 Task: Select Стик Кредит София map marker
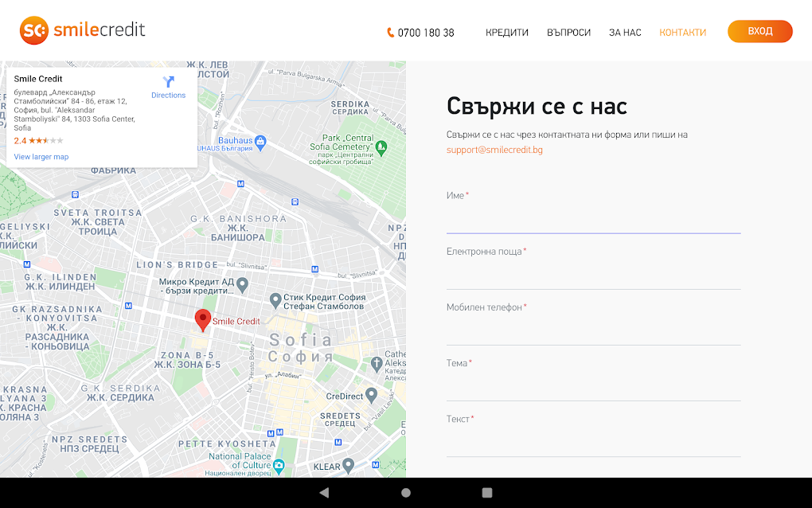(275, 300)
